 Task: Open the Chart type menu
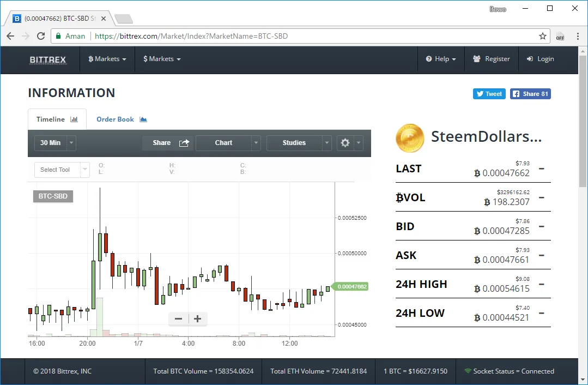[223, 143]
